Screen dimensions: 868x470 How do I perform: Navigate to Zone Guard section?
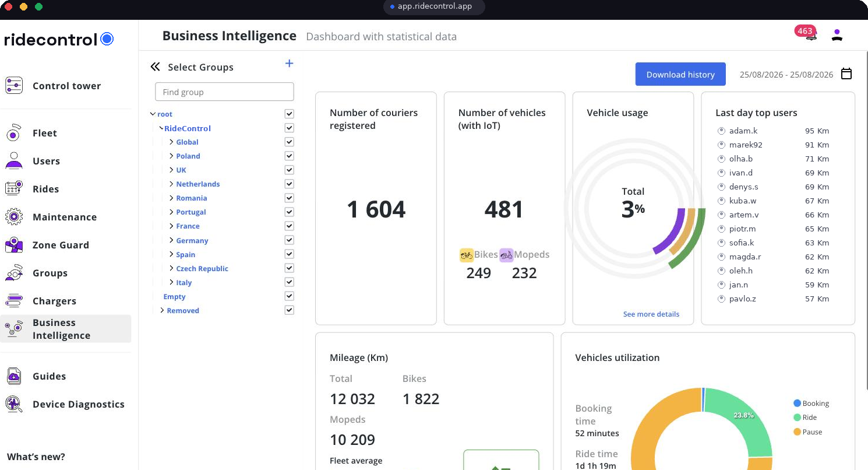[61, 245]
